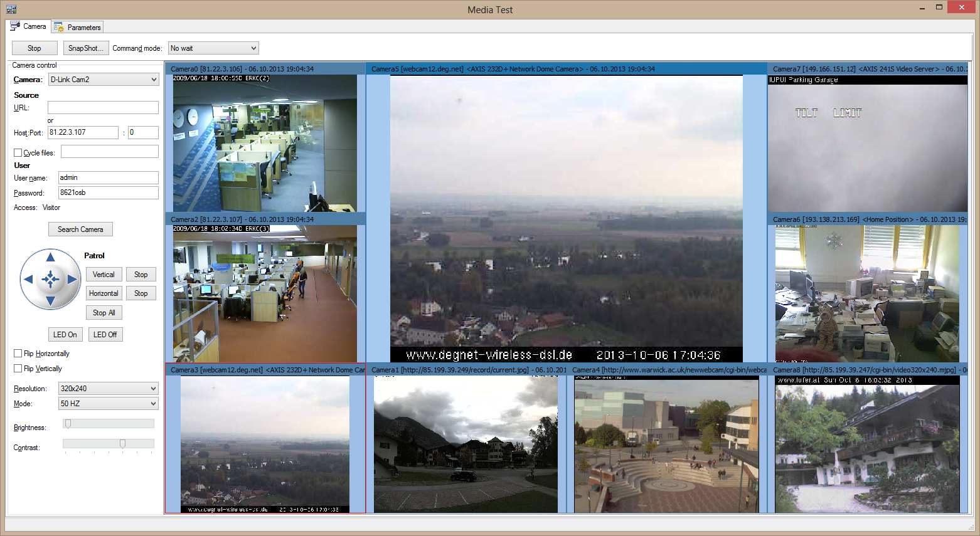Select the Camera tab
Viewport: 980px width, 536px height.
point(29,26)
